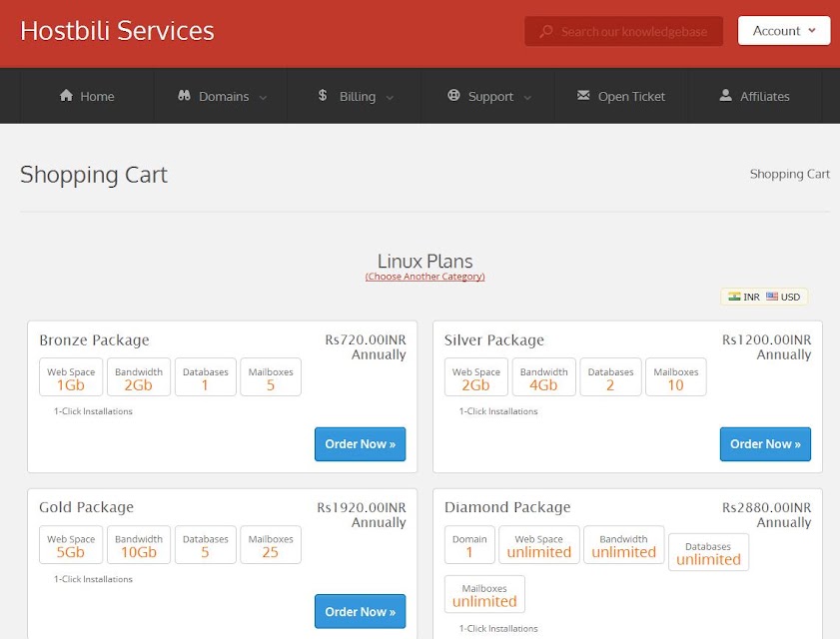Go to Open Ticket page
Screen dimensions: 840x639
tap(621, 96)
